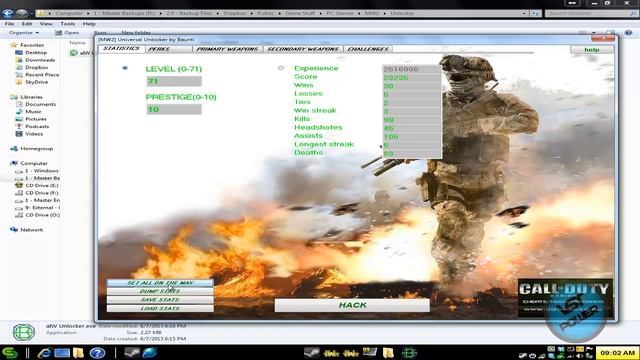Click the Explorer Back arrow button
The width and height of the screenshot is (640, 360).
7,13
